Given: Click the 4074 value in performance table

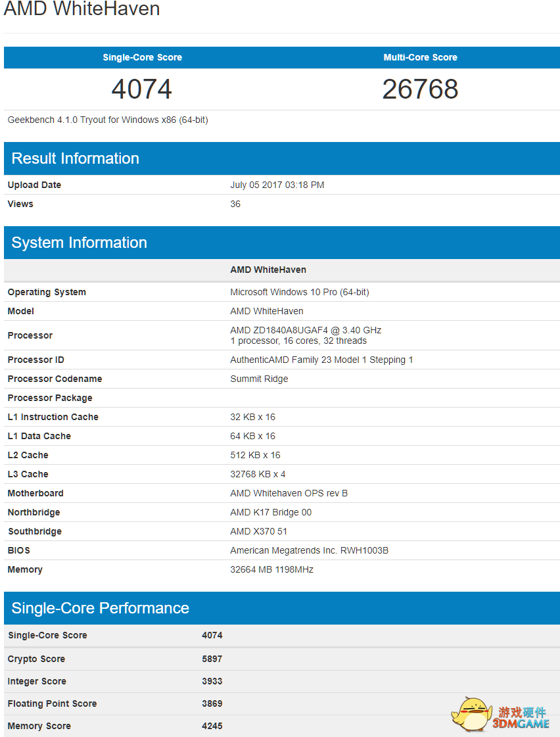Looking at the screenshot, I should click(212, 636).
